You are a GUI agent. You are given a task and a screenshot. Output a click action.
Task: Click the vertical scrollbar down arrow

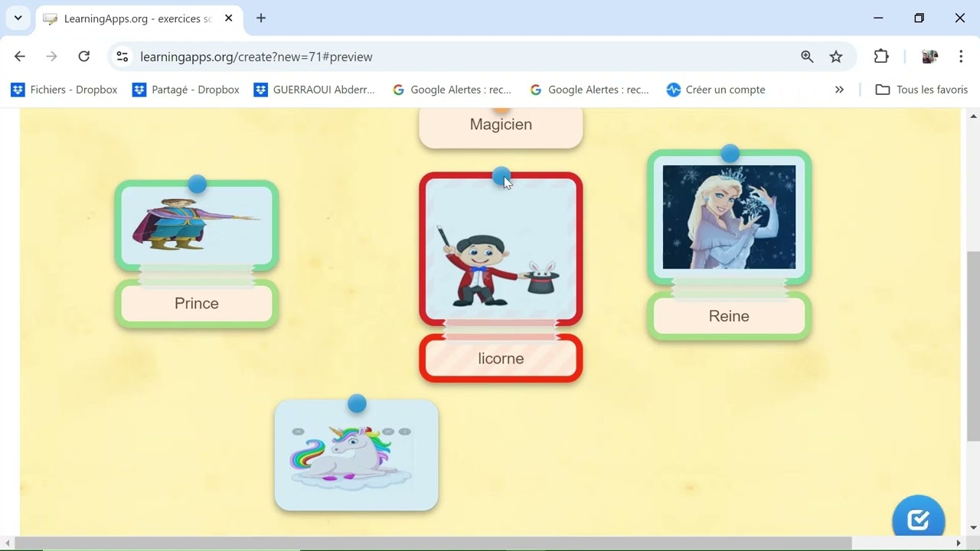click(973, 528)
